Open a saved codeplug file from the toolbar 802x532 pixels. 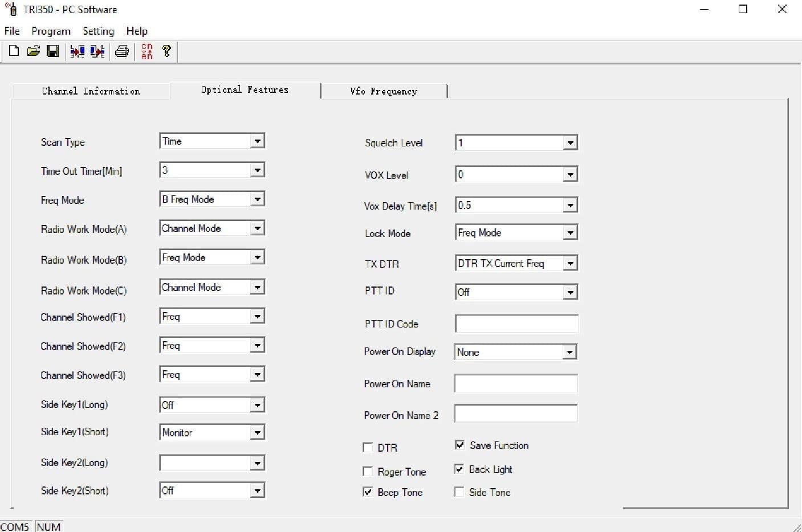click(x=34, y=51)
